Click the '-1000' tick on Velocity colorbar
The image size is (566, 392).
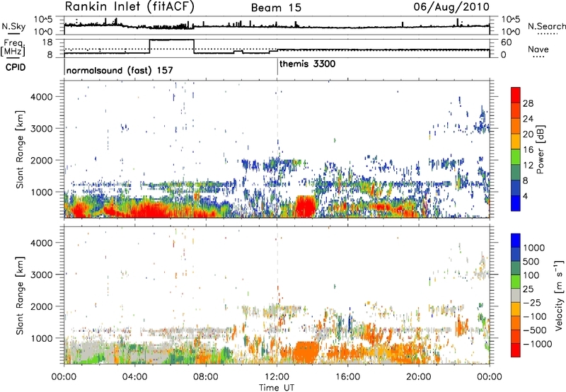coord(538,344)
